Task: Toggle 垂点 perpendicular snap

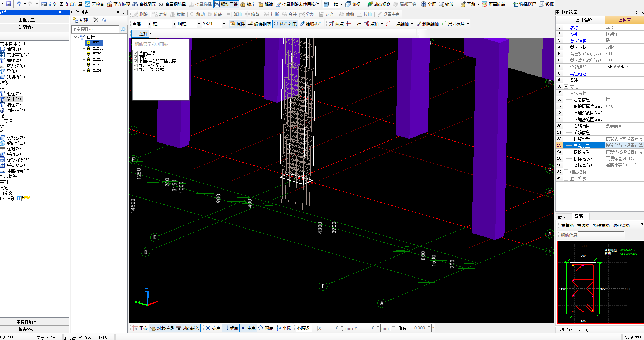Action: [x=230, y=328]
